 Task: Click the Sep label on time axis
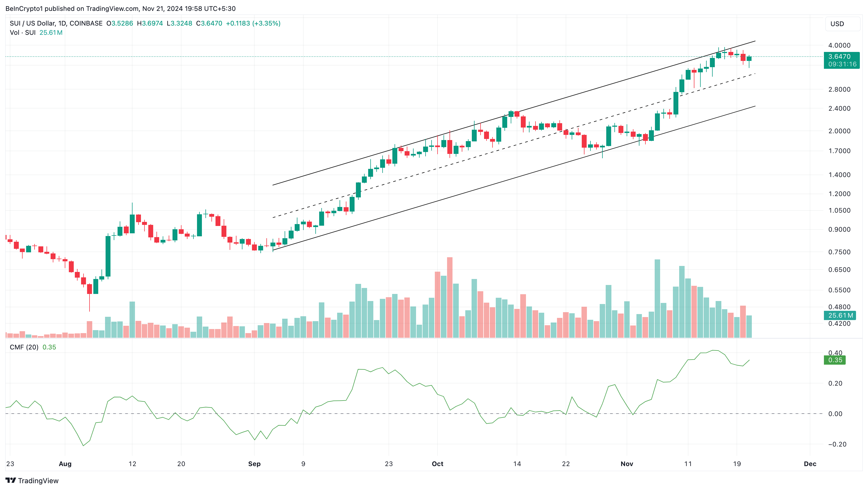[x=254, y=464]
